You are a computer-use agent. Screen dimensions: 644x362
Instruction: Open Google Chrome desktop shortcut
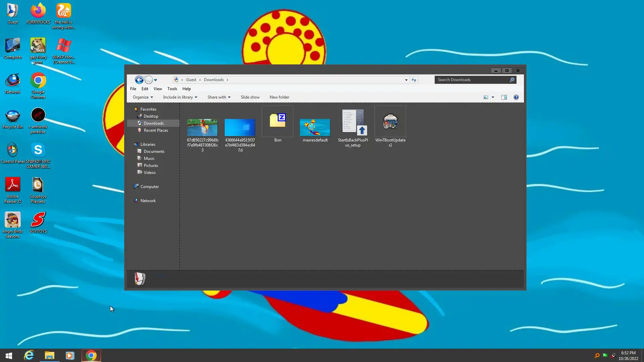coord(38,81)
